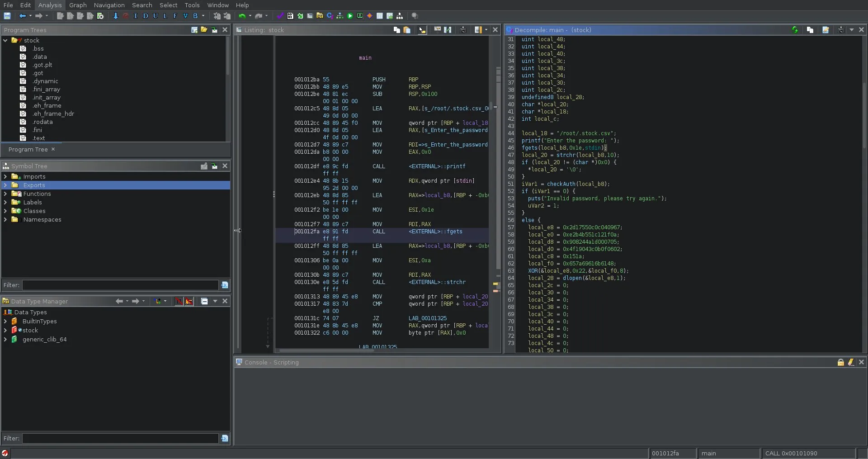This screenshot has height=459, width=868.
Task: Click the green run script play icon
Action: point(350,16)
